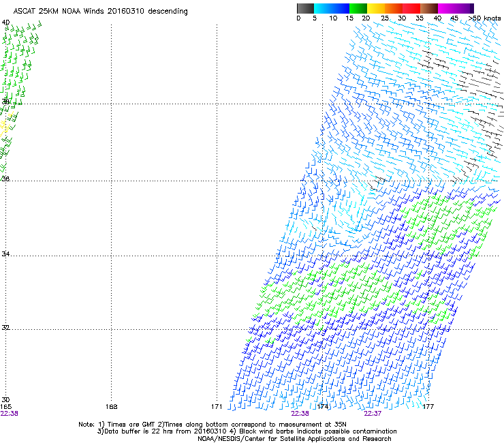Screen dimensions: 504x443
Task: Click the magenta 40-45 knots legend color
Action: pos(447,8)
